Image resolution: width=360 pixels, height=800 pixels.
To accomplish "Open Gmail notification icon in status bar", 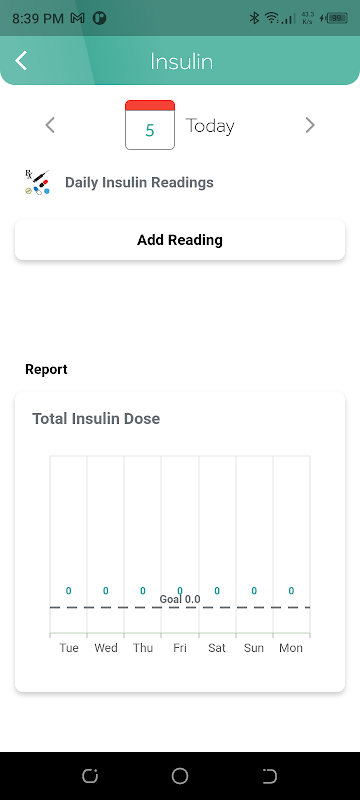I will tap(78, 18).
